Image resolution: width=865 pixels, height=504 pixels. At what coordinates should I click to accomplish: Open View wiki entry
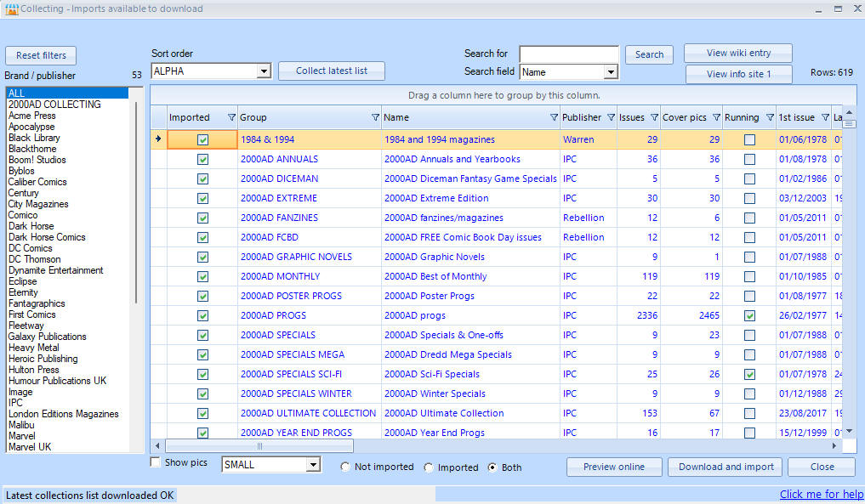pos(738,53)
